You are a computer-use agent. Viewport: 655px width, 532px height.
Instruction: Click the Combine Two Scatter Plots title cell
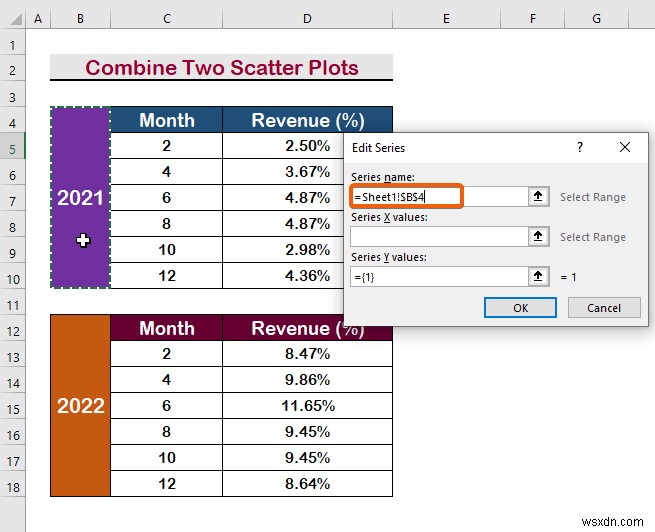[221, 67]
